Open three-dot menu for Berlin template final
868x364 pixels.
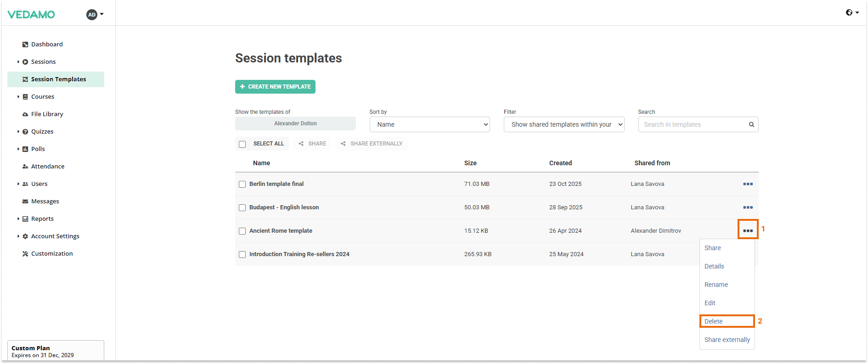(x=748, y=184)
